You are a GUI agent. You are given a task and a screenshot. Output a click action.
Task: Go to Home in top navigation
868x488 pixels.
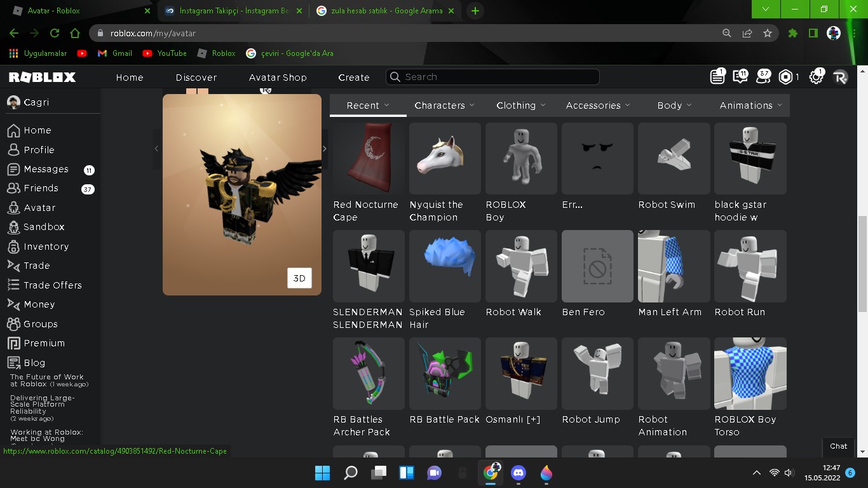[x=130, y=78]
